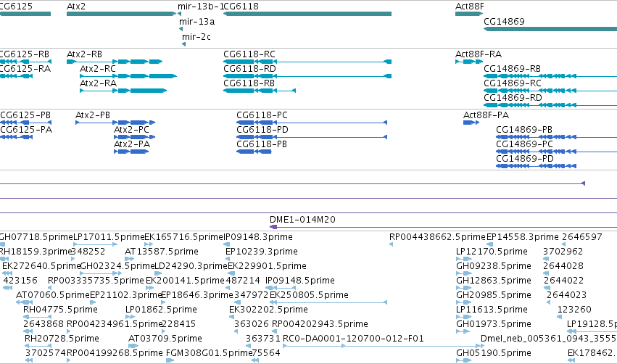617x364 pixels.
Task: Click EST AT13587.5prime label
Action: pos(162,252)
